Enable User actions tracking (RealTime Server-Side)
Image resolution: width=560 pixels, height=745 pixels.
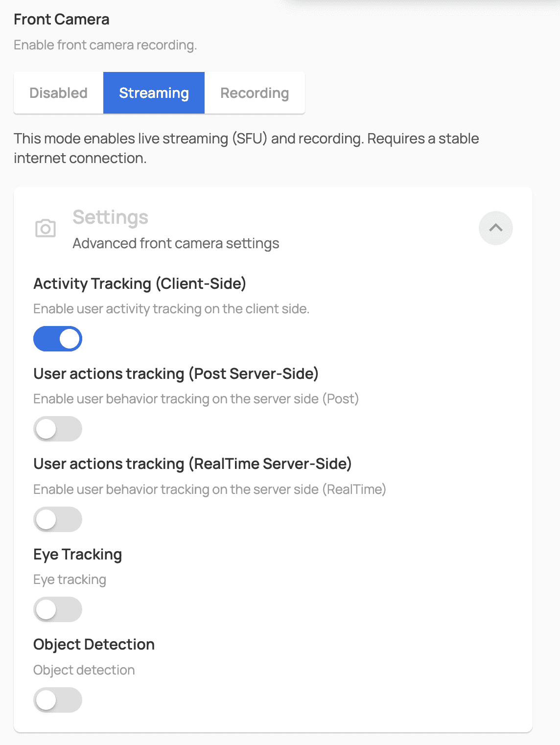tap(58, 519)
